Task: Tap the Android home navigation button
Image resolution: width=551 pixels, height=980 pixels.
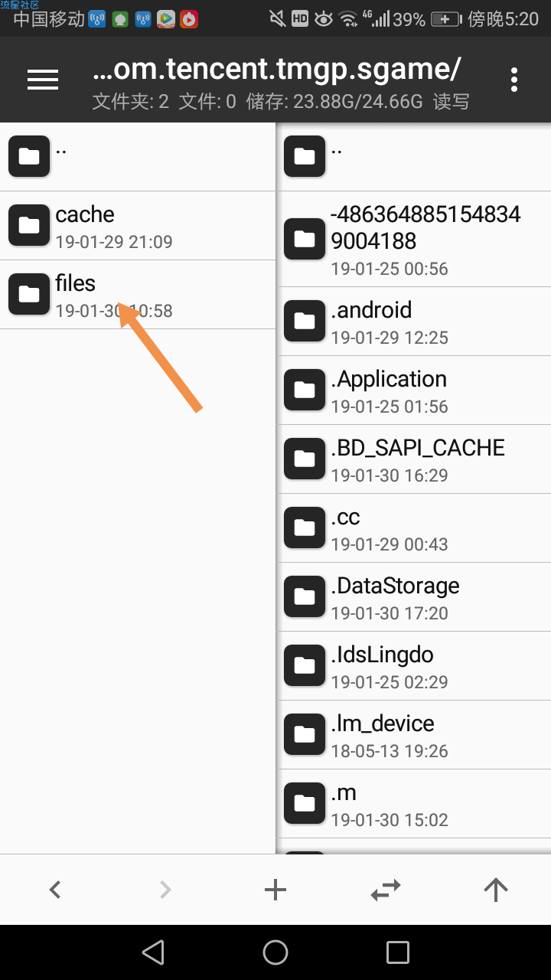Action: 275,952
